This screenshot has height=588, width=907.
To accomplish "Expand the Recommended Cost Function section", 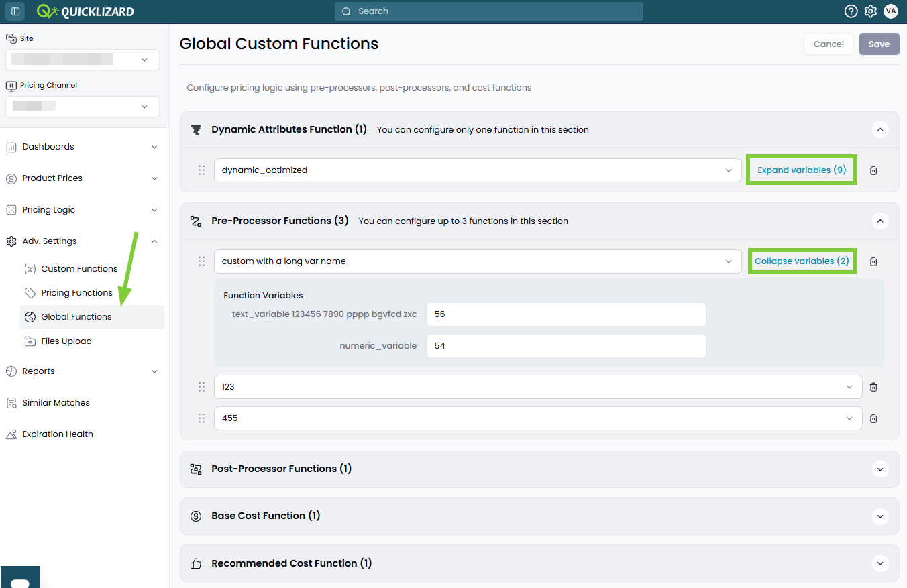I will 880,563.
